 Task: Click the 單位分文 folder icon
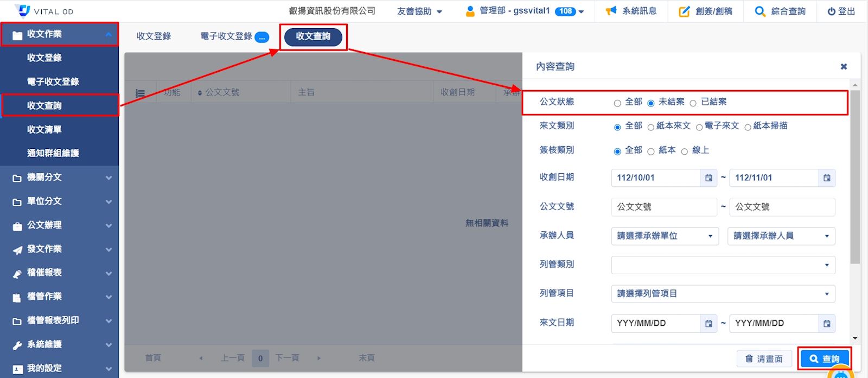17,201
